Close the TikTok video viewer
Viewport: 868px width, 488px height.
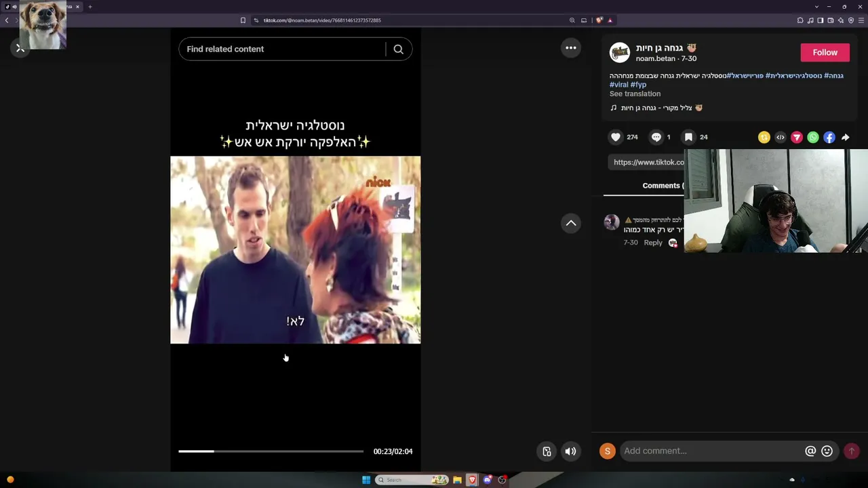click(20, 48)
